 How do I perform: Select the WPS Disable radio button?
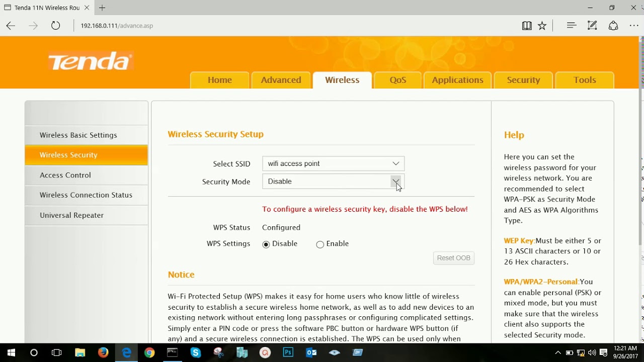[266, 244]
